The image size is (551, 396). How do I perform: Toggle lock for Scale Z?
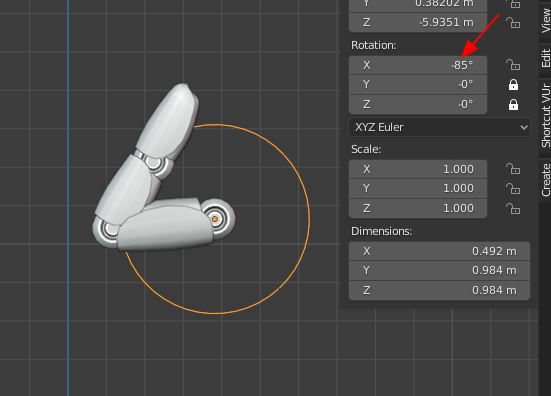click(x=513, y=208)
